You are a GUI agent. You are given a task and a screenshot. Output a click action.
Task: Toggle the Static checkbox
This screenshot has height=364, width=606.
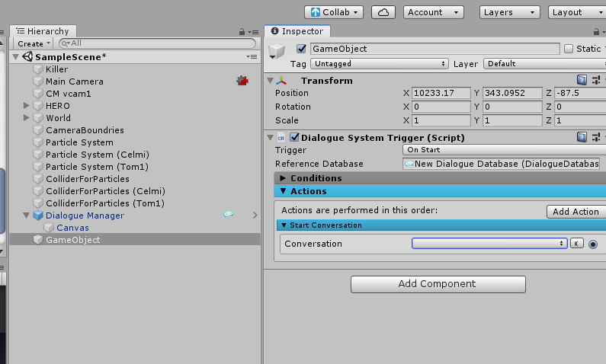pyautogui.click(x=569, y=49)
